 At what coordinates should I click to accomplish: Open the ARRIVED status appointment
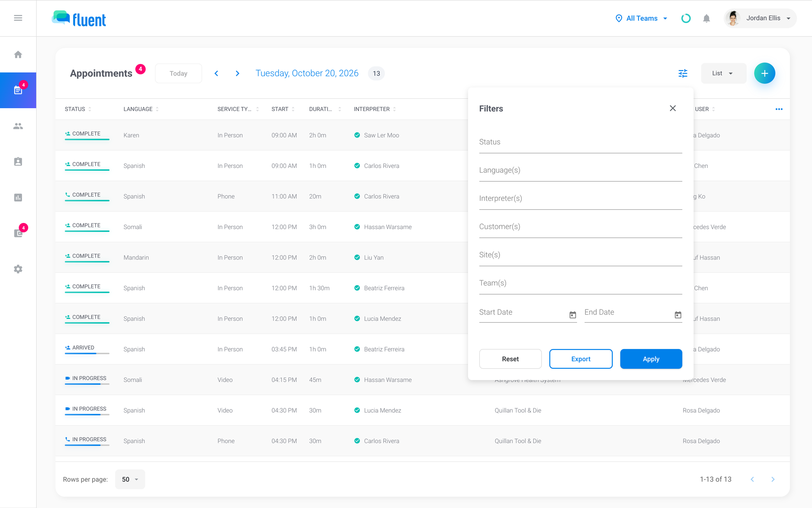click(x=87, y=349)
